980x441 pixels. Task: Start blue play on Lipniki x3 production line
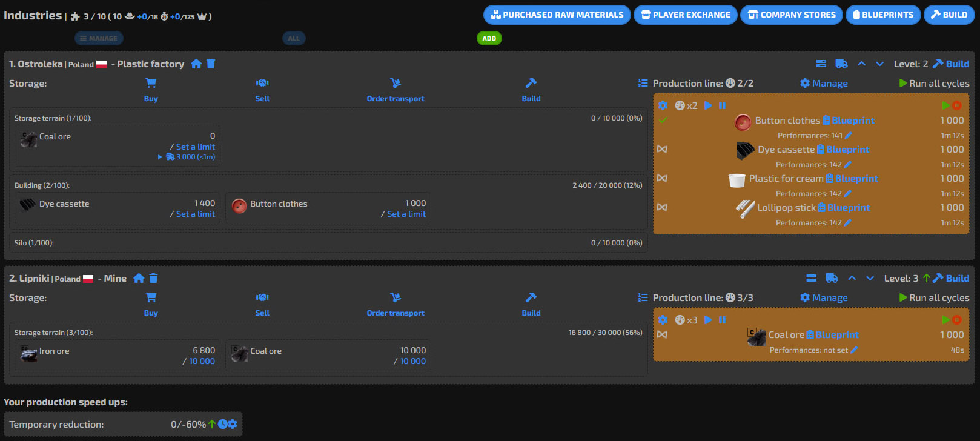tap(708, 320)
